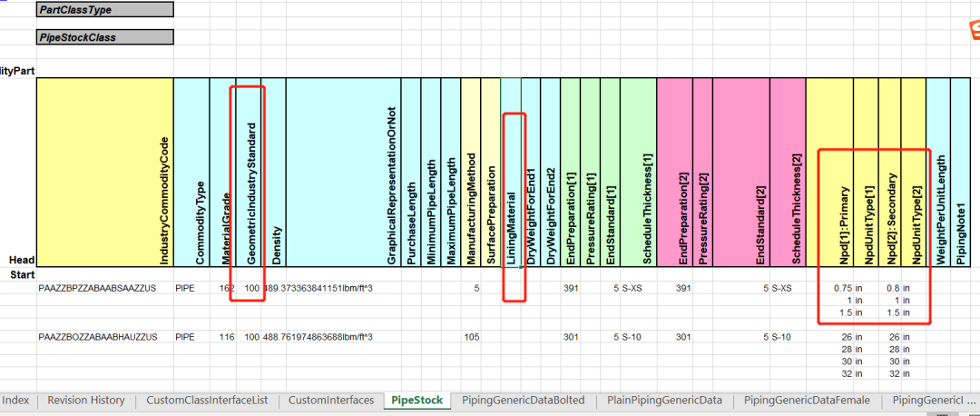The height and width of the screenshot is (416, 980).
Task: Select the PipeStockClass cell
Action: pos(105,37)
